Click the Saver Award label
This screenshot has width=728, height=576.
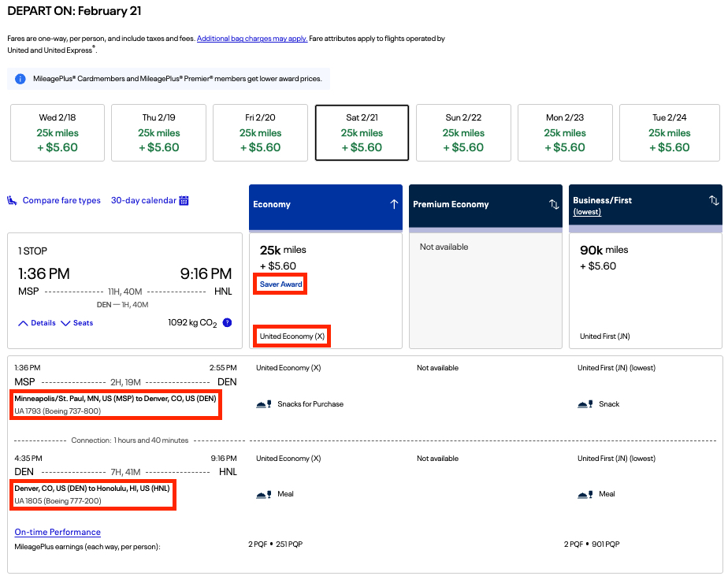[x=280, y=284]
